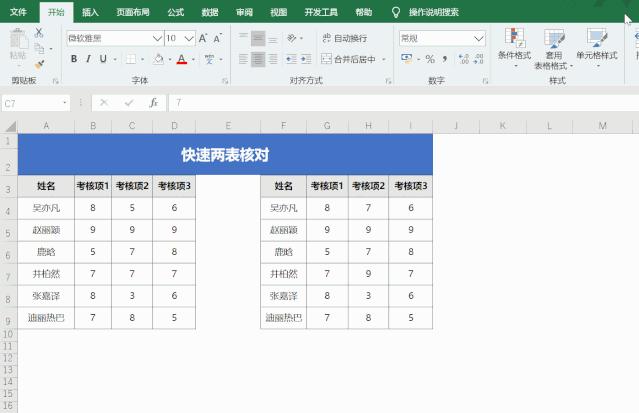This screenshot has height=413, width=639.
Task: Open the File (文件) tab
Action: pyautogui.click(x=18, y=12)
